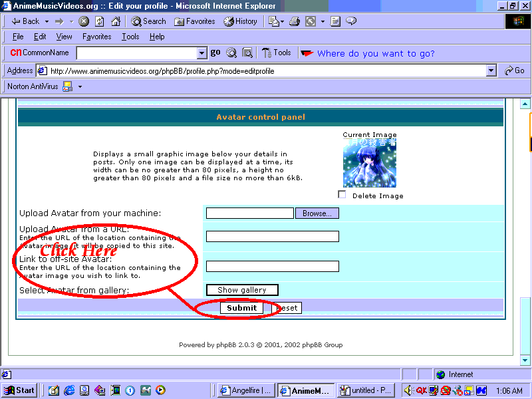
Task: Click the Show gallery button
Action: click(242, 290)
